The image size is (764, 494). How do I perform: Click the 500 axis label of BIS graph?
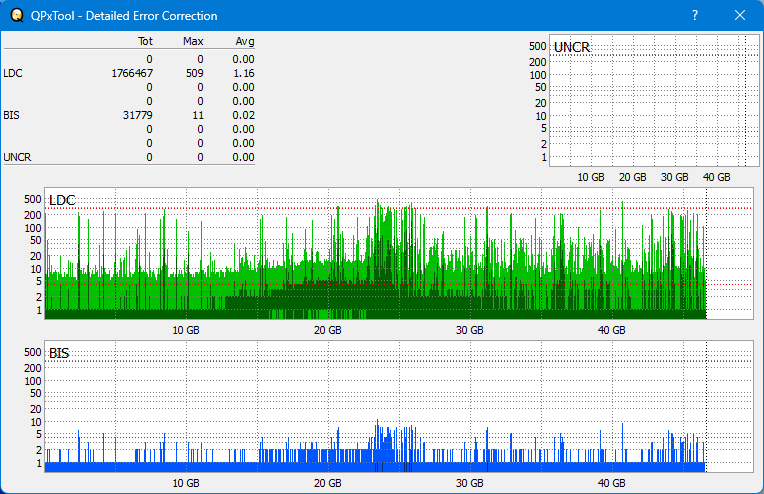tap(33, 352)
